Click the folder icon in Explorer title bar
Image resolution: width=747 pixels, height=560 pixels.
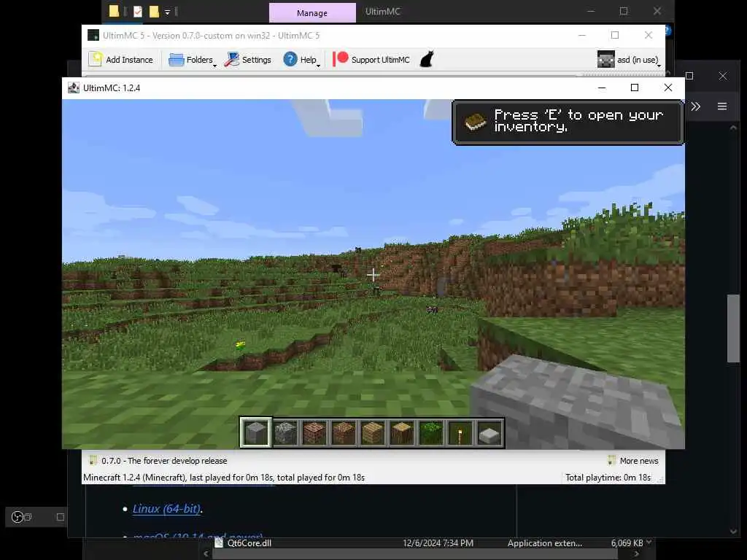pyautogui.click(x=114, y=12)
